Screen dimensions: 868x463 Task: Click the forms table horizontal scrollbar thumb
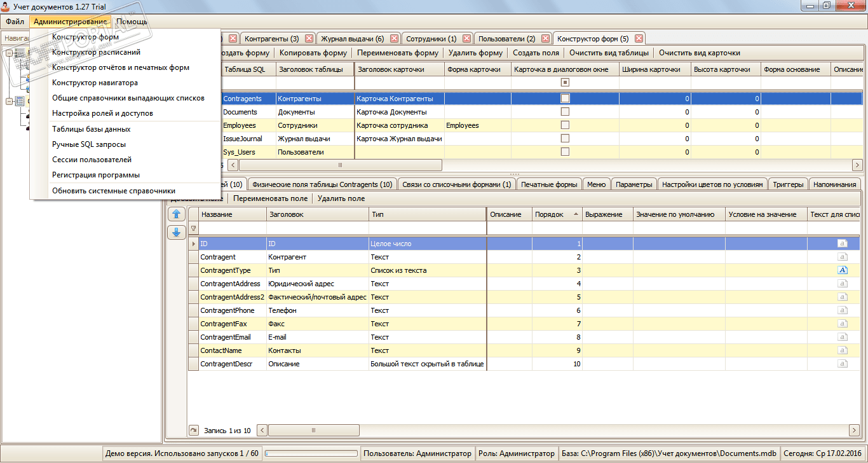[340, 165]
